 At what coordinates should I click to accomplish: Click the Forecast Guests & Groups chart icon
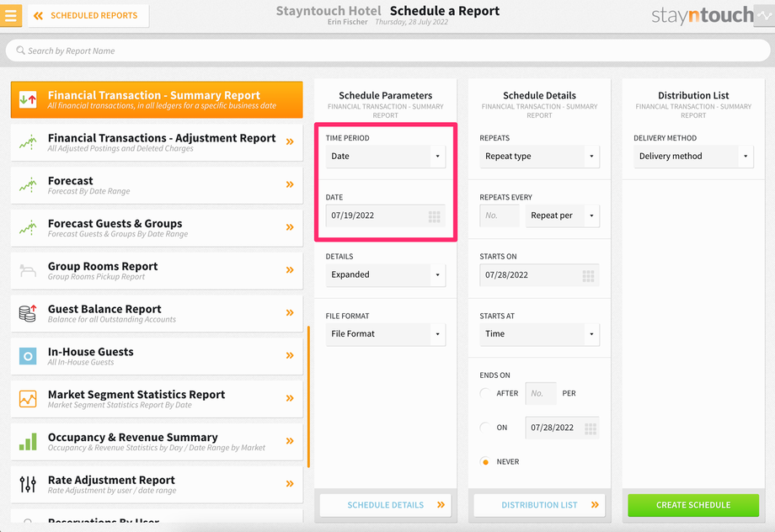pyautogui.click(x=28, y=228)
